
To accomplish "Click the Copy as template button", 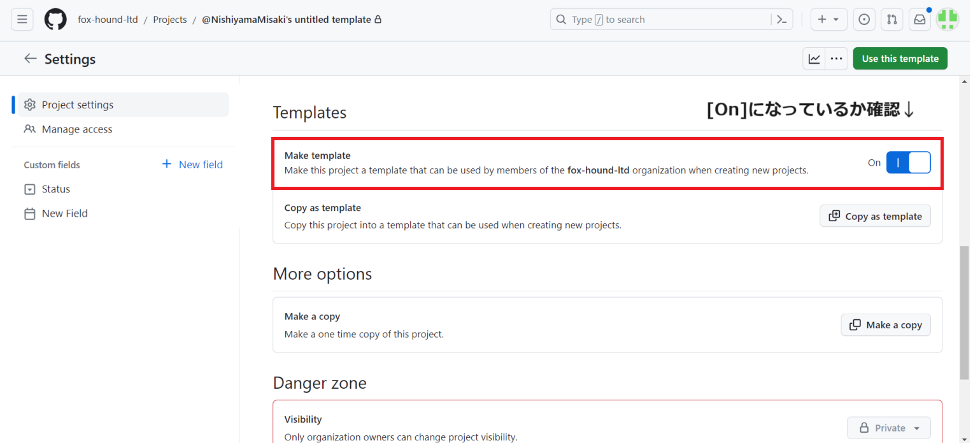I will pos(875,216).
